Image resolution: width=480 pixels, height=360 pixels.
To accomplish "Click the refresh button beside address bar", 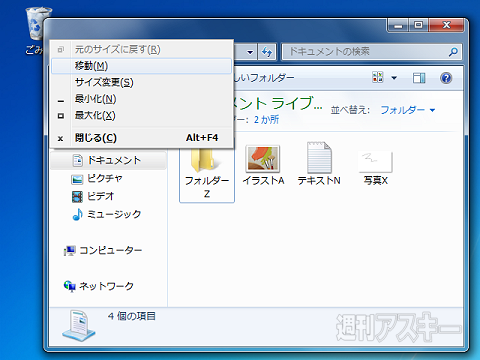I will 267,52.
